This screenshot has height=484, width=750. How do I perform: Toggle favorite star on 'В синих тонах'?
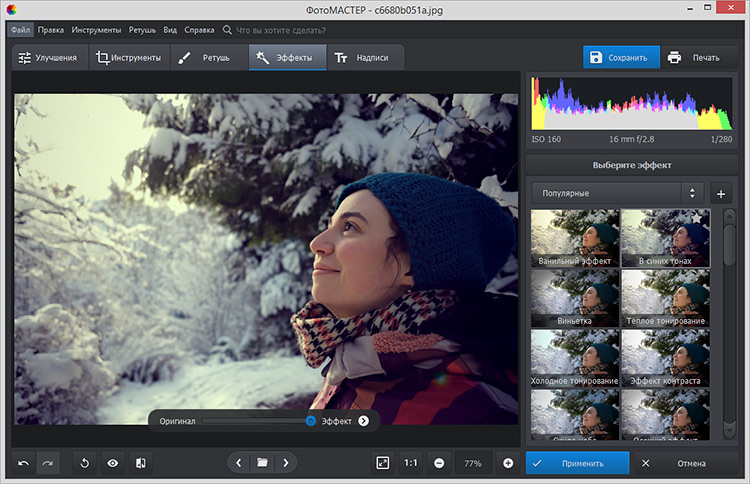pos(696,217)
